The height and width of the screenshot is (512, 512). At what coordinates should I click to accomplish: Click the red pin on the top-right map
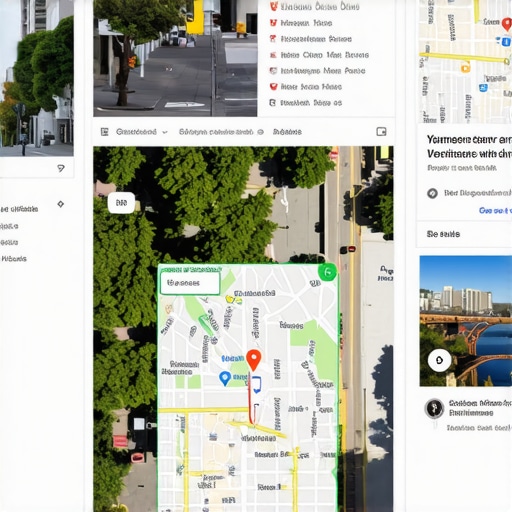click(507, 24)
